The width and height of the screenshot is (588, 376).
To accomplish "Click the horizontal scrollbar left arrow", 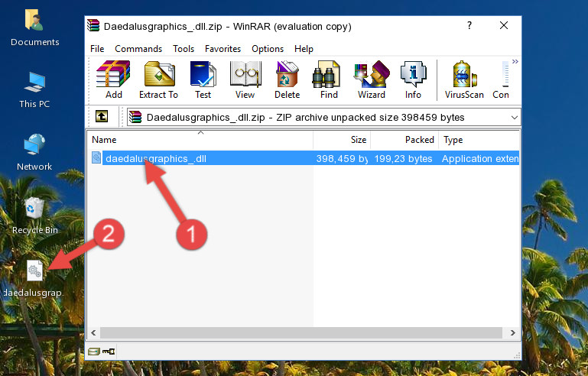I will [94, 333].
